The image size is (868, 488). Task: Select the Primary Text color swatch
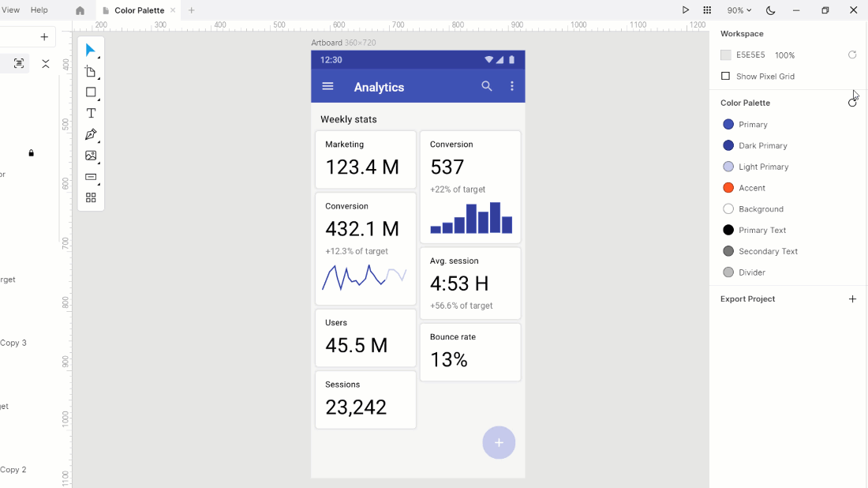(728, 230)
